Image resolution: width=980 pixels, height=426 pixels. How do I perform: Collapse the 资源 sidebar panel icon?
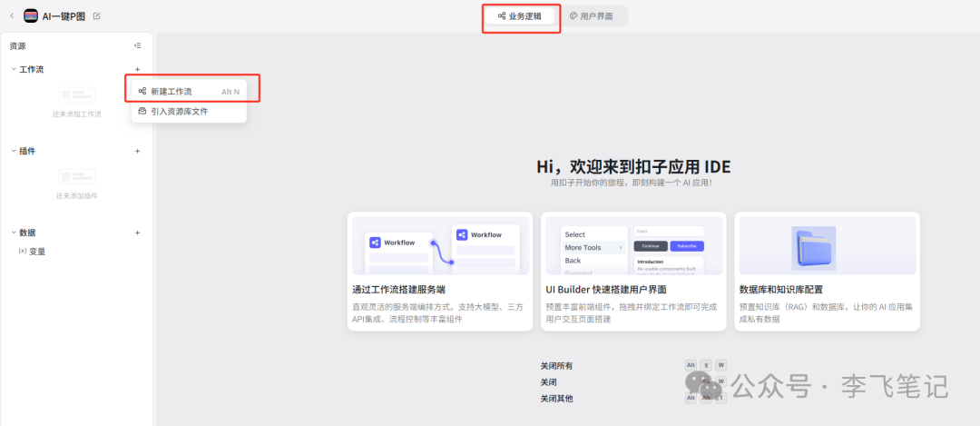point(138,45)
